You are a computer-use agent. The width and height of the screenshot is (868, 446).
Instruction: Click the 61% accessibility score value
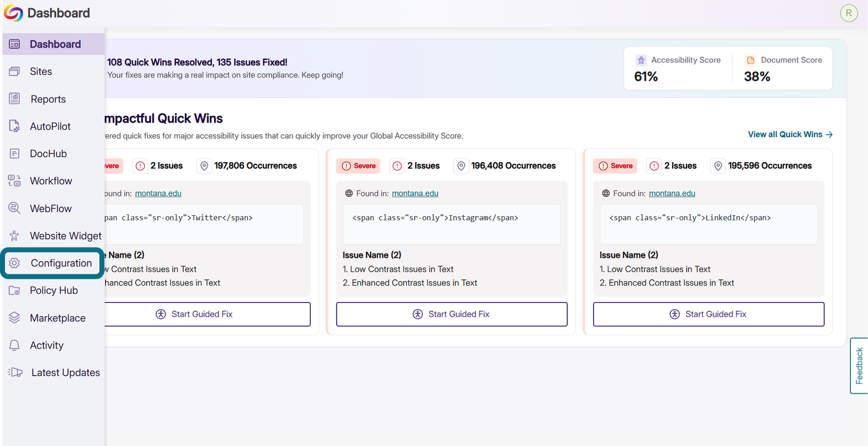646,77
